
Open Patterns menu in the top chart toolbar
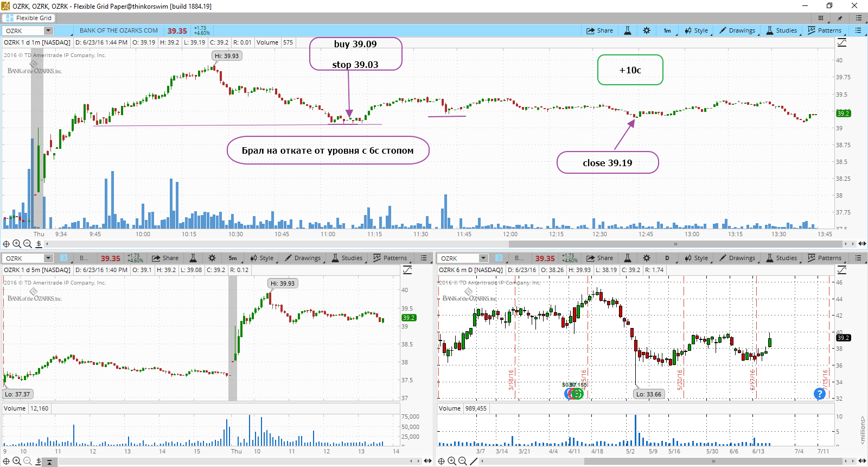pos(825,30)
